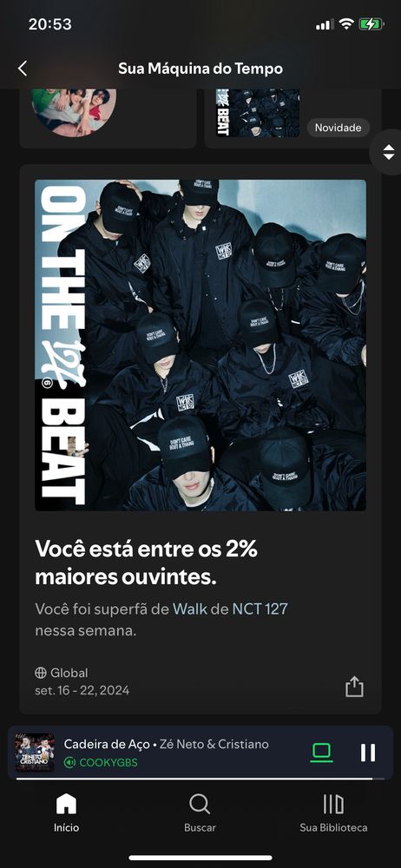The width and height of the screenshot is (401, 868).
Task: Open the Walk song link
Action: [x=190, y=609]
